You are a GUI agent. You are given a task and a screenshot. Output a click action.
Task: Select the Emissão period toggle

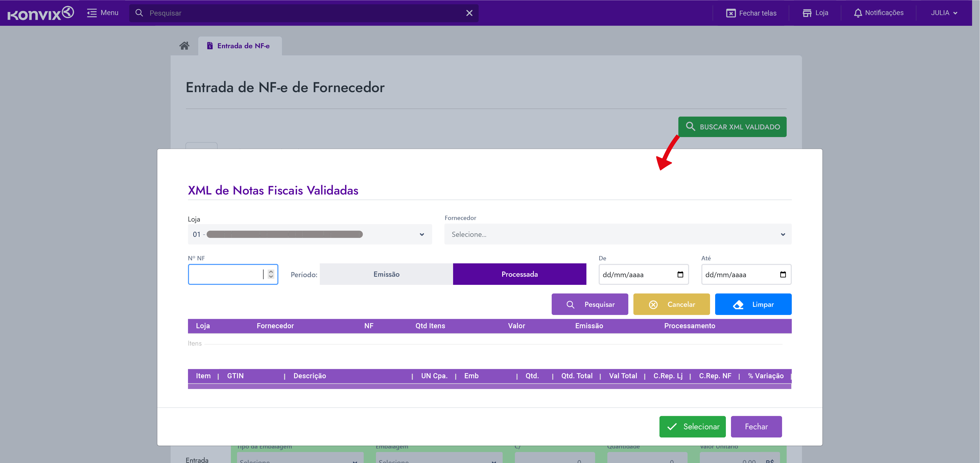[x=386, y=274]
